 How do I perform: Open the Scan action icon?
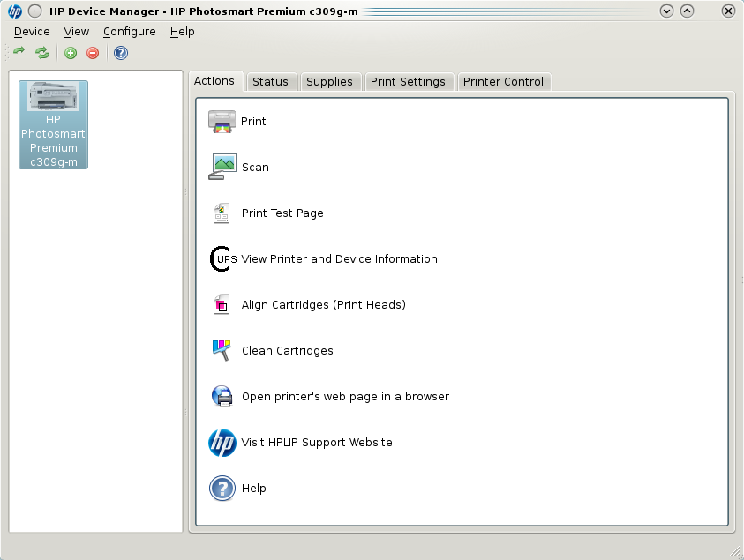click(x=220, y=167)
